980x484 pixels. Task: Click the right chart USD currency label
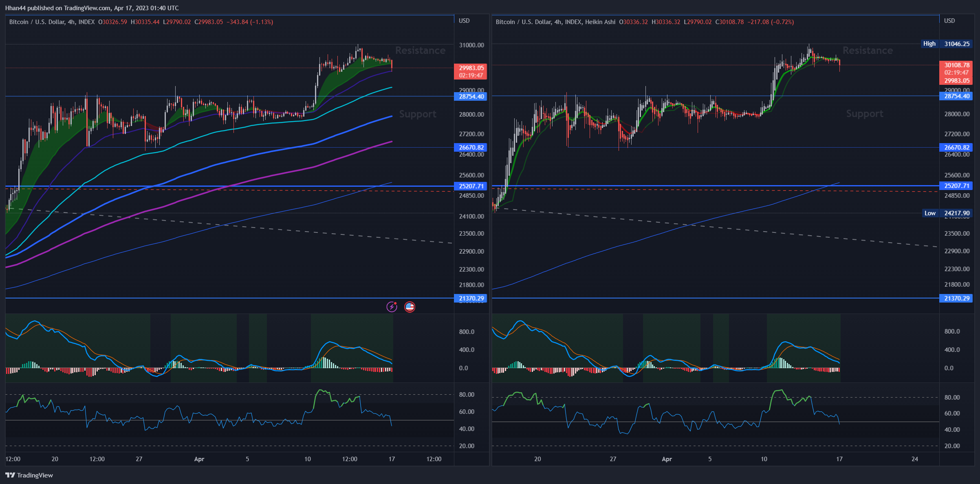[x=949, y=21]
